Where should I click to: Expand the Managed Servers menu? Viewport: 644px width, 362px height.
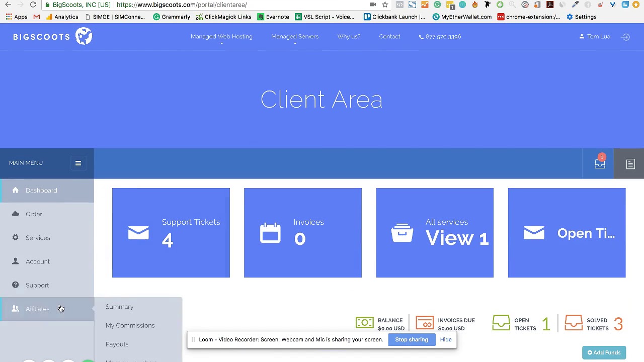295,36
